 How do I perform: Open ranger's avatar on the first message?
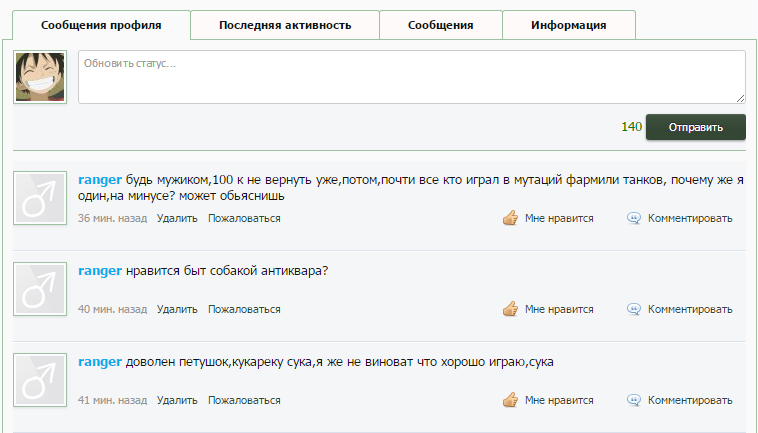point(40,197)
